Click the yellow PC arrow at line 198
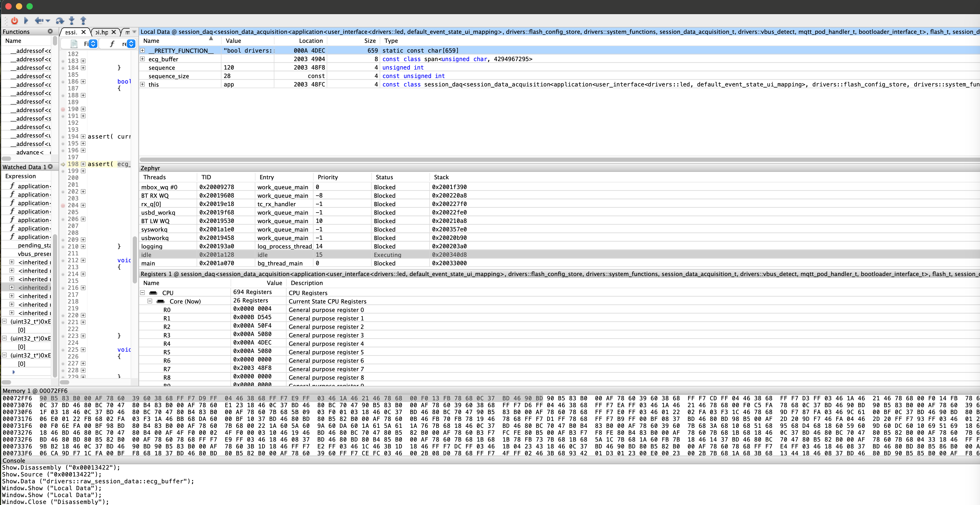The height and width of the screenshot is (505, 980). click(x=63, y=164)
